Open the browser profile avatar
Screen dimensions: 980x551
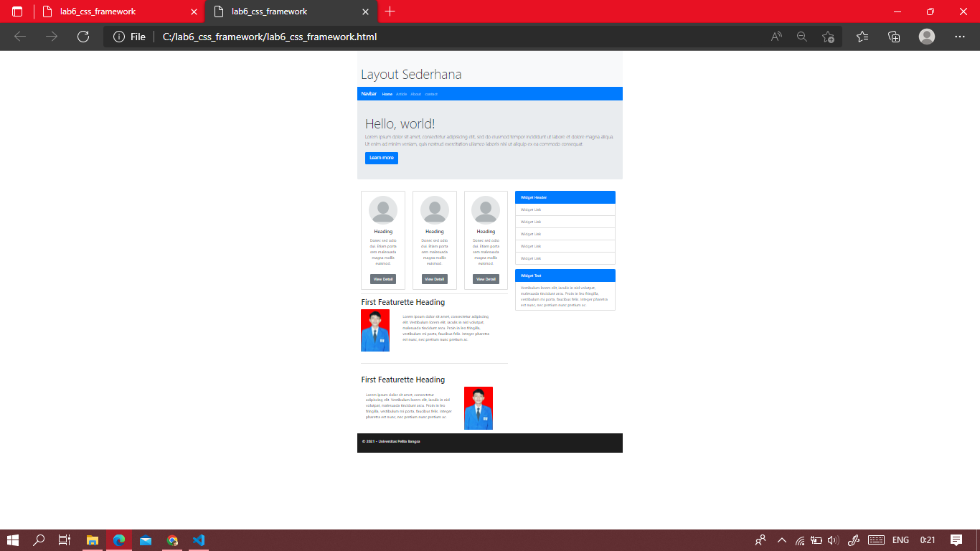[x=927, y=37]
